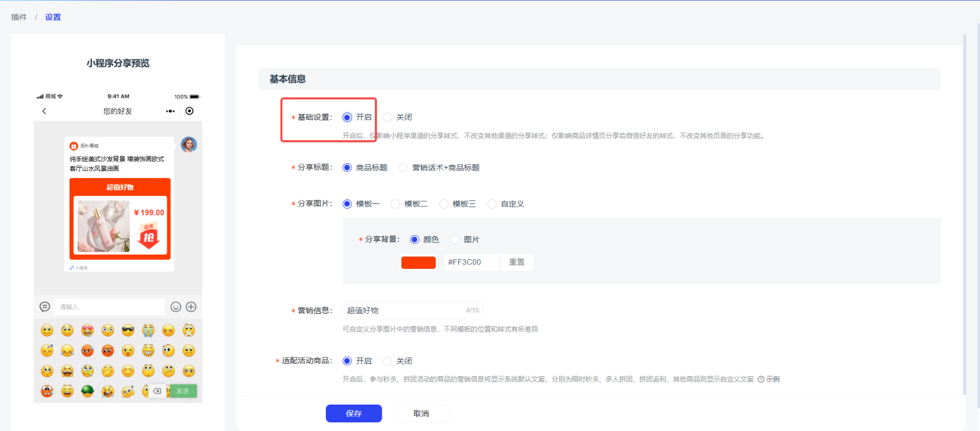Go to 插件 in the breadcrumb
980x431 pixels.
click(x=19, y=17)
